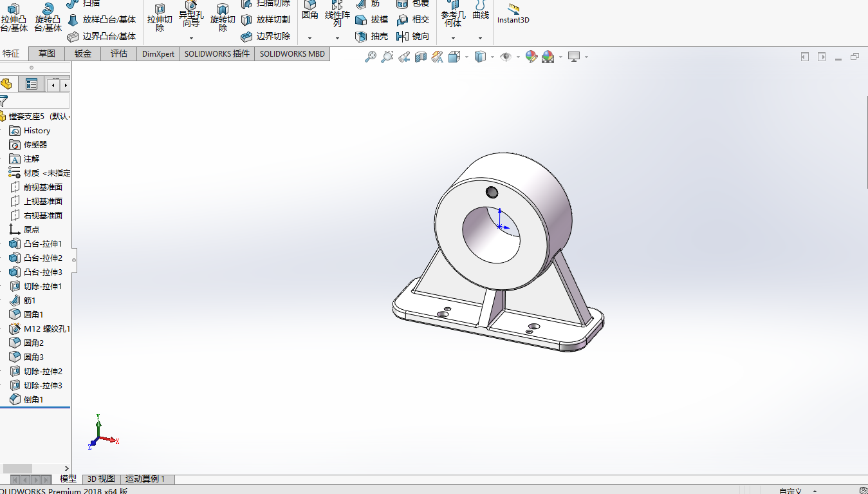The image size is (868, 494).
Task: Open the dropdown arrow under 参考几何体
Action: coord(453,38)
